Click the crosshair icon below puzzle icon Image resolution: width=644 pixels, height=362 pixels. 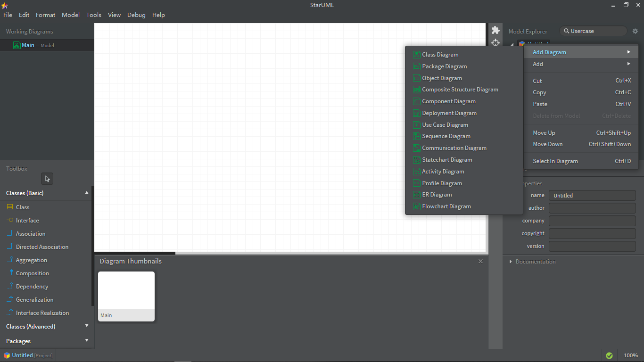click(495, 43)
